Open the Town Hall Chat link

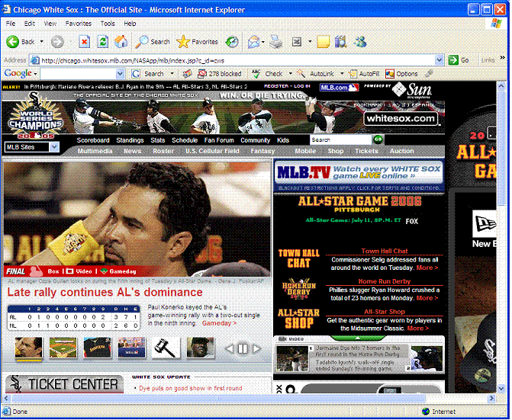(x=385, y=251)
